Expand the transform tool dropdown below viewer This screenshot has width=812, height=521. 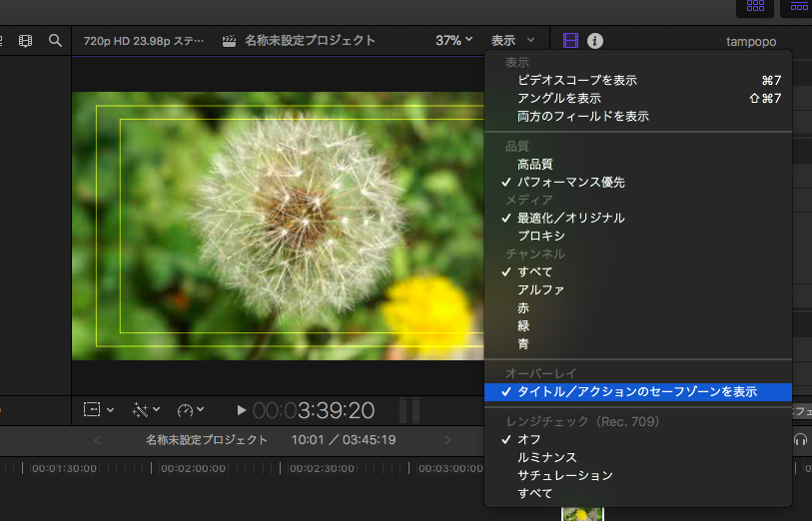(x=99, y=409)
